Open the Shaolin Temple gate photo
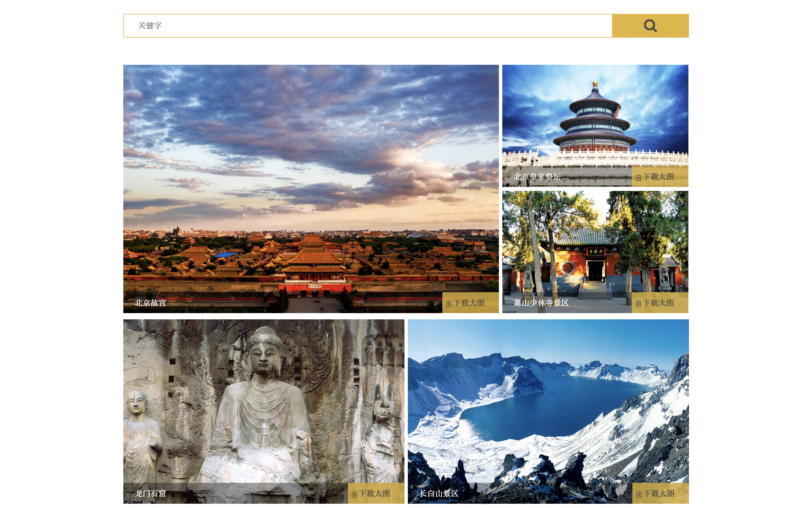 [595, 242]
